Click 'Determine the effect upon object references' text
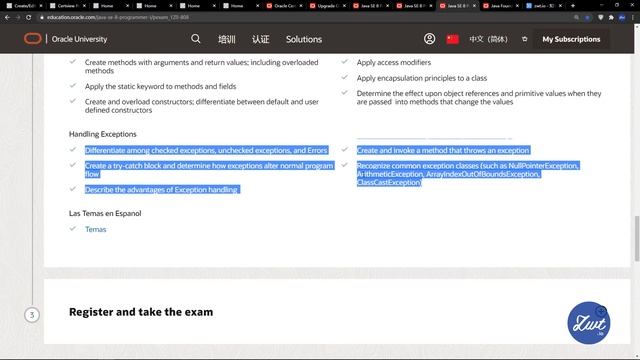This screenshot has height=360, width=640. click(x=479, y=98)
